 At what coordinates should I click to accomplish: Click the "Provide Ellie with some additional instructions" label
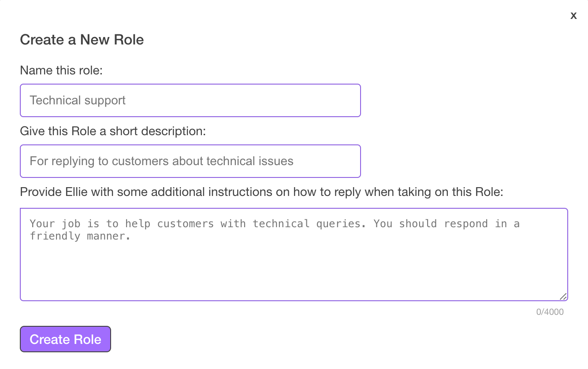point(261,192)
